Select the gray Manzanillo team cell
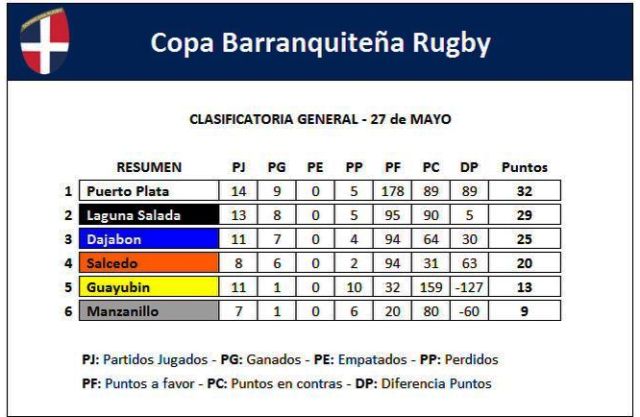This screenshot has width=640, height=417. pos(149,311)
